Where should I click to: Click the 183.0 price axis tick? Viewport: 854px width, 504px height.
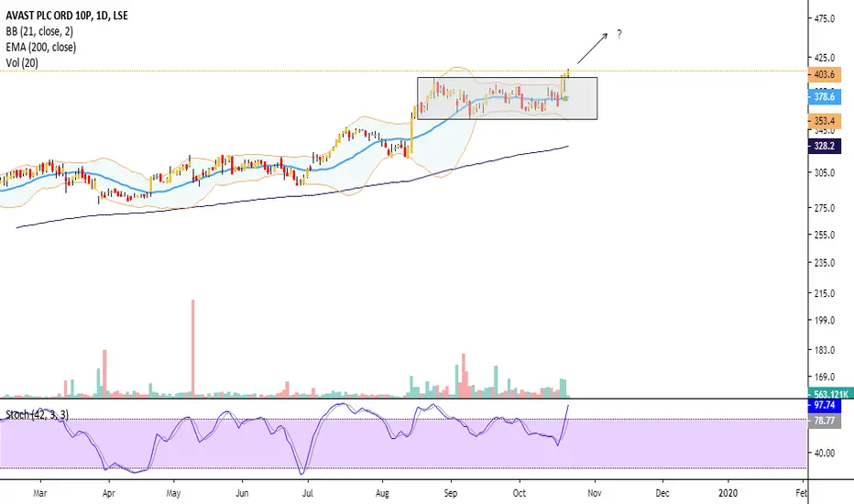[824, 350]
